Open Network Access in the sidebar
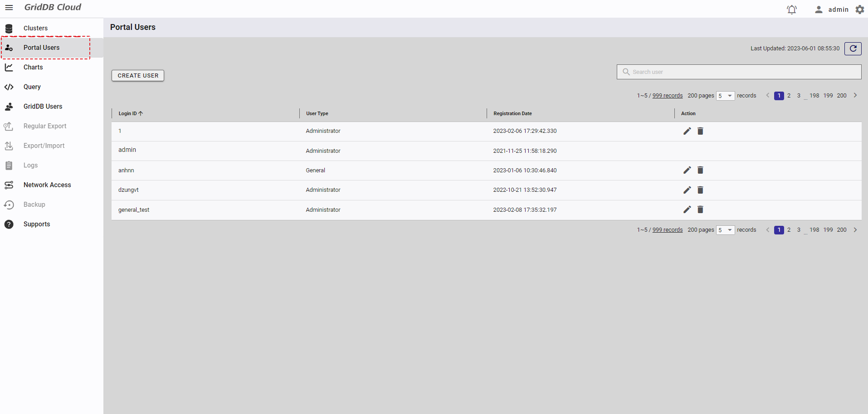Image resolution: width=868 pixels, height=414 pixels. pyautogui.click(x=47, y=185)
